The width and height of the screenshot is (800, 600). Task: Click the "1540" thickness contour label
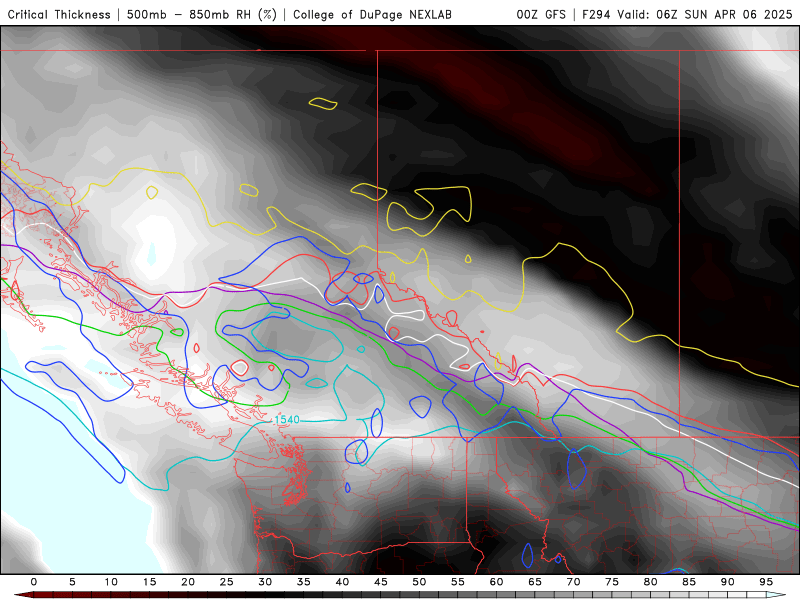(x=287, y=420)
